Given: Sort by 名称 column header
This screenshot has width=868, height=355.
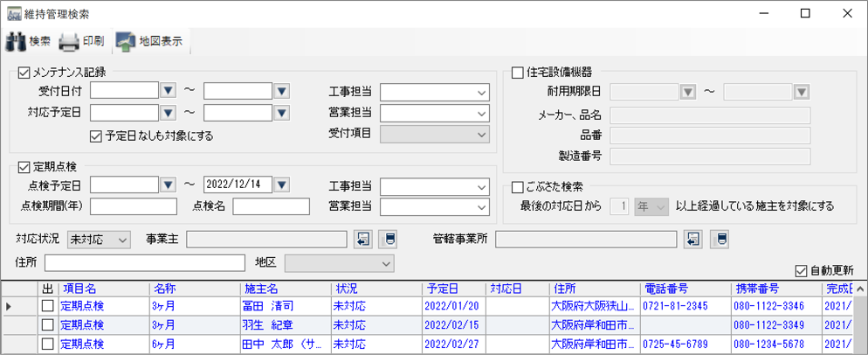Looking at the screenshot, I should click(x=195, y=289).
